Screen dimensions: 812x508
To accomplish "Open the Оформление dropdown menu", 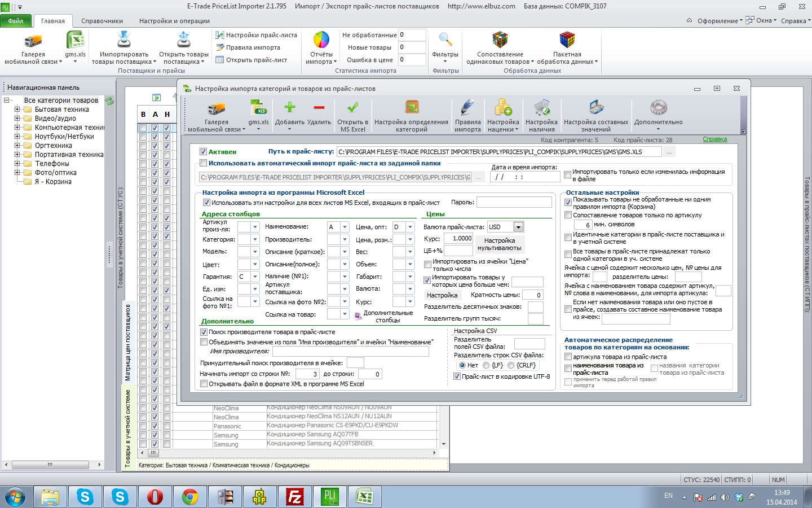I will coord(720,21).
